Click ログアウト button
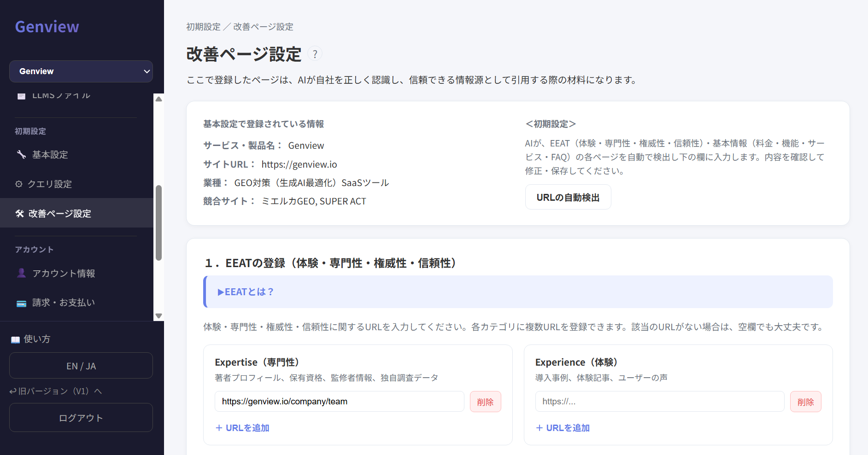Screen dimensions: 868x455 pyautogui.click(x=81, y=418)
